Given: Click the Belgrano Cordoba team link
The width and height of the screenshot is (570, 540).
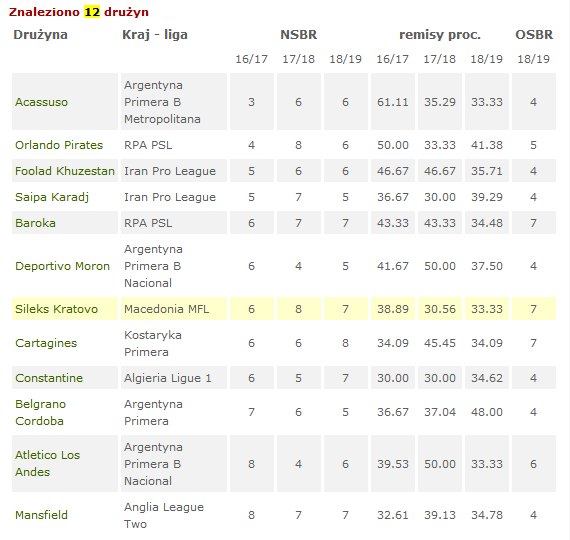Looking at the screenshot, I should click(x=40, y=412).
